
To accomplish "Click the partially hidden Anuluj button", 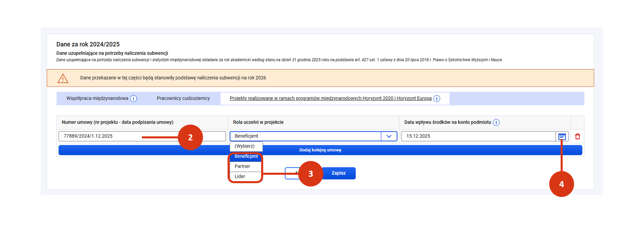I will pyautogui.click(x=291, y=173).
